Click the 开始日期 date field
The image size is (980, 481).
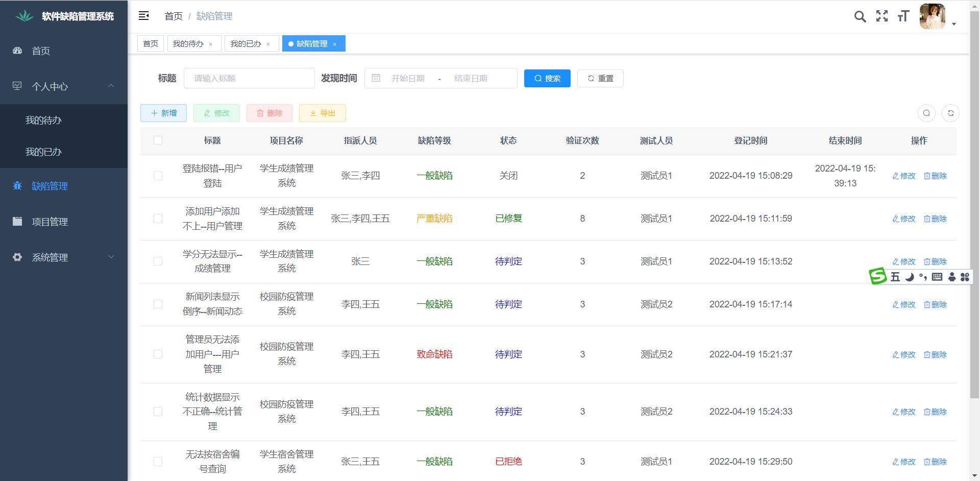[408, 78]
